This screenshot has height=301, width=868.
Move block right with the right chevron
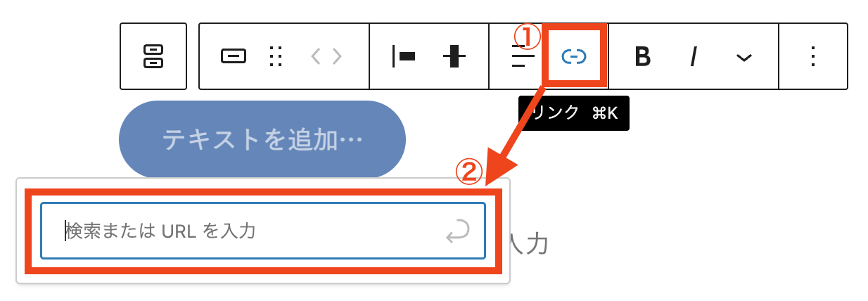coord(337,56)
